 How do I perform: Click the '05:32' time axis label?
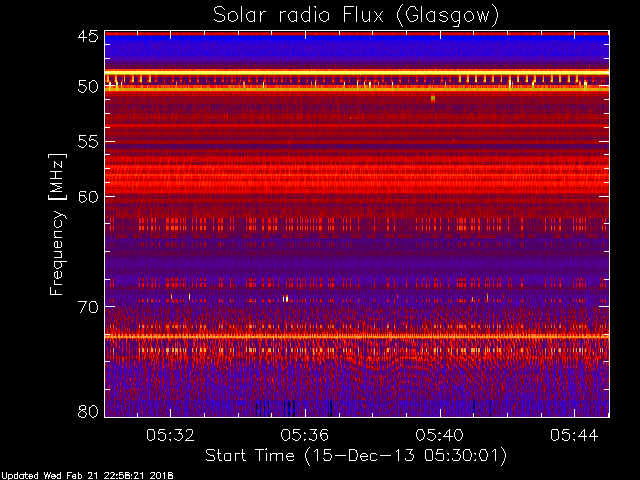[170, 435]
